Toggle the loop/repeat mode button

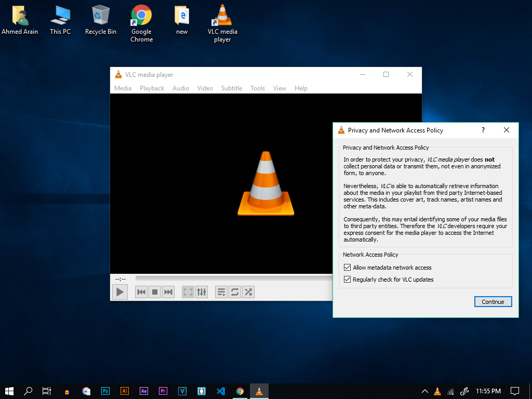point(235,292)
